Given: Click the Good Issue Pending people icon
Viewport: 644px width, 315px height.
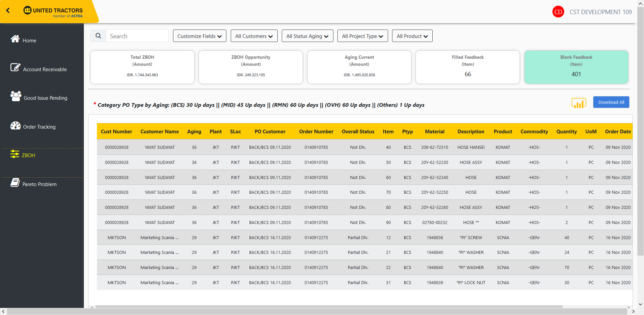Looking at the screenshot, I should (x=16, y=96).
